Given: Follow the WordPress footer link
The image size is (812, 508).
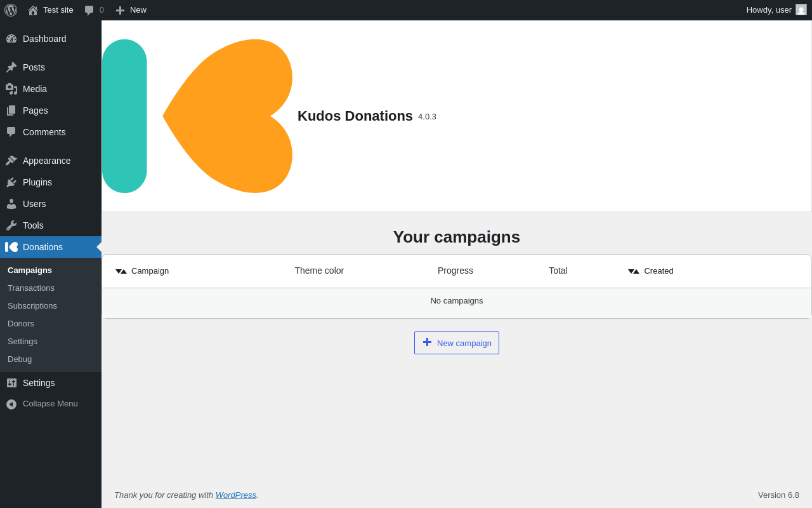Looking at the screenshot, I should click(236, 495).
